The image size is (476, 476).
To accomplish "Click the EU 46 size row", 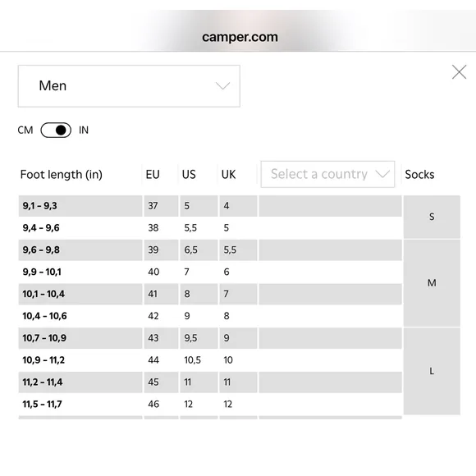I will click(x=210, y=404).
